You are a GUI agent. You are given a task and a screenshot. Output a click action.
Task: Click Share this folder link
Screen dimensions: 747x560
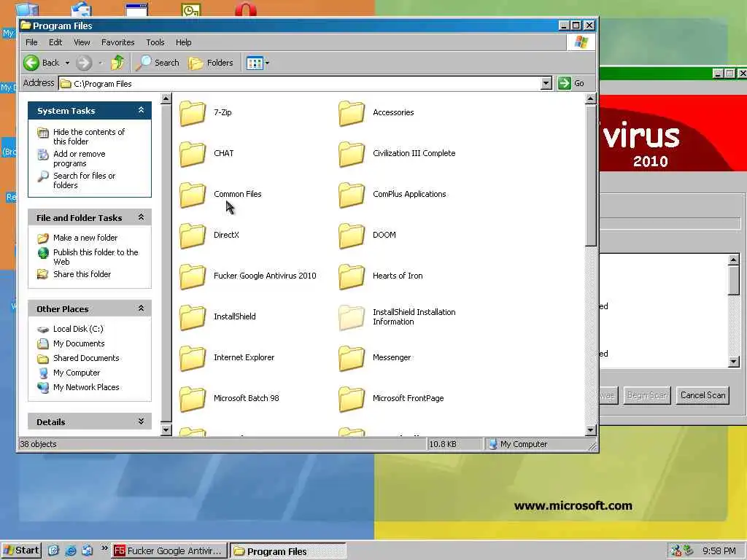pyautogui.click(x=82, y=274)
